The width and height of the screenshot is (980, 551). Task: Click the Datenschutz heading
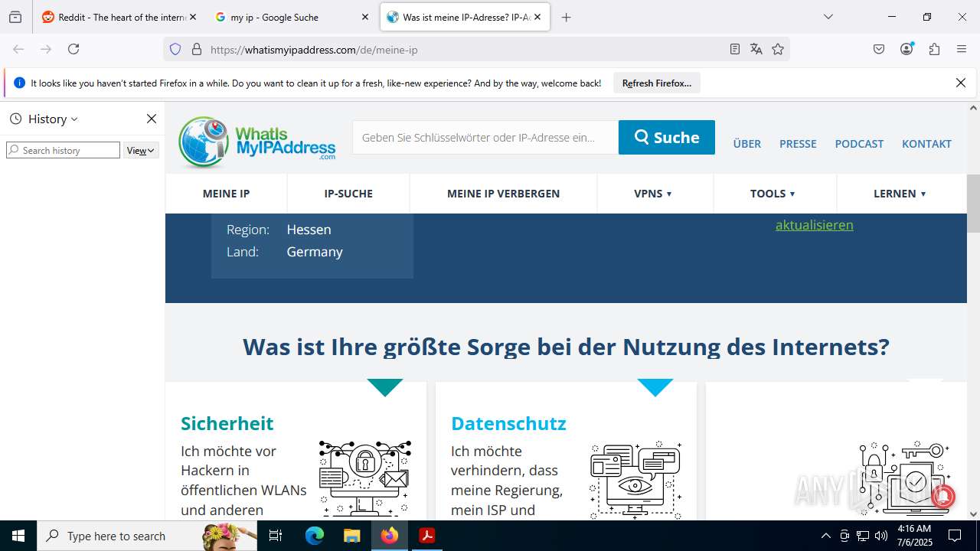(x=508, y=423)
